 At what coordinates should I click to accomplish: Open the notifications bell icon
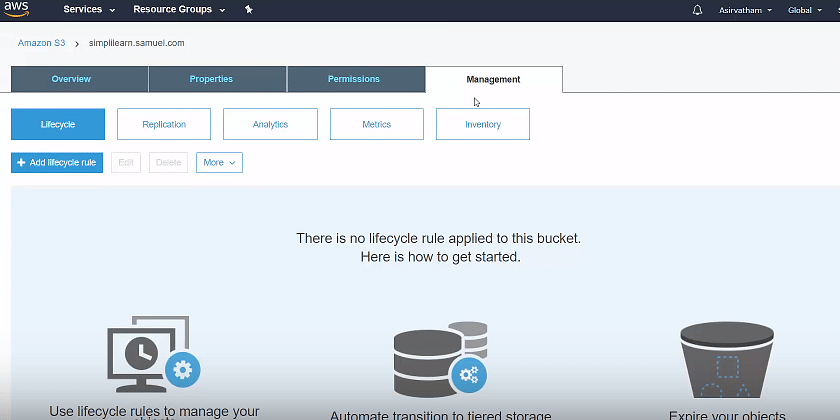(x=697, y=10)
